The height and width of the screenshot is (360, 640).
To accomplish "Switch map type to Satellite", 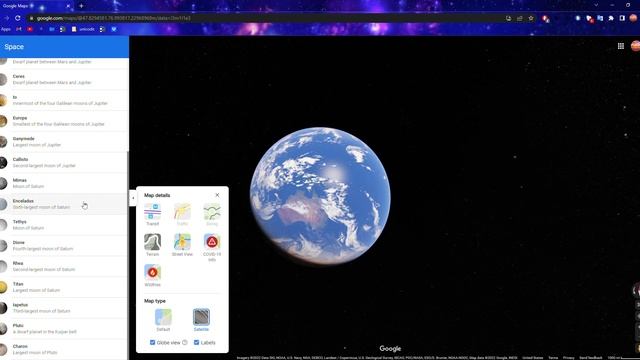I will pos(201,317).
